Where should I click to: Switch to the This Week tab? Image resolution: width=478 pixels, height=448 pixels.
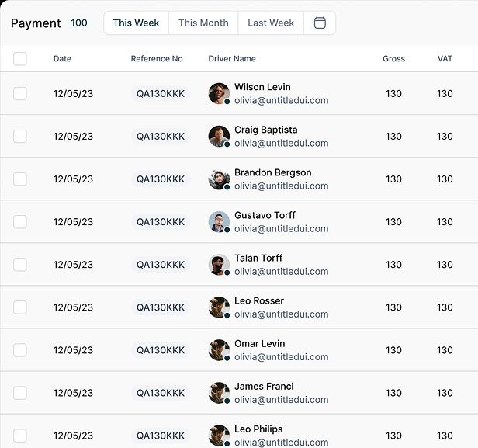coord(136,23)
